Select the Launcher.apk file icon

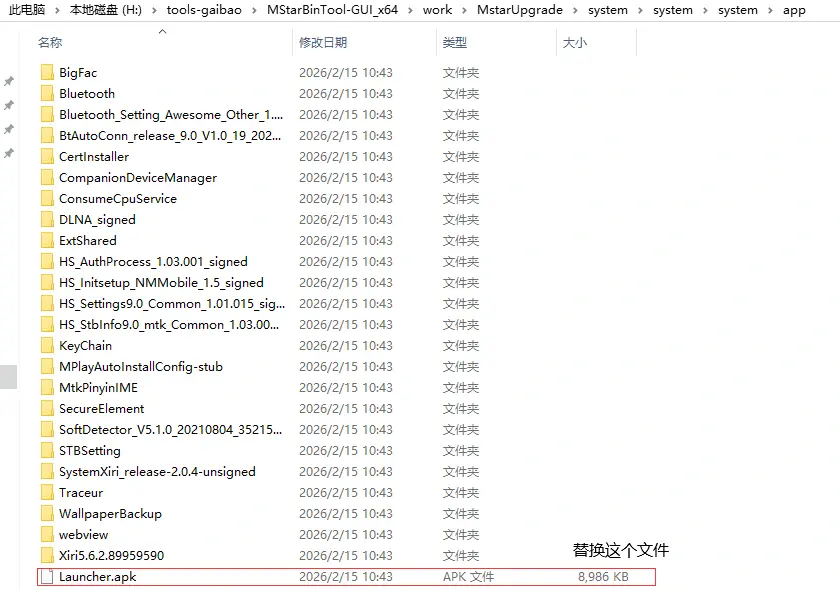click(47, 577)
